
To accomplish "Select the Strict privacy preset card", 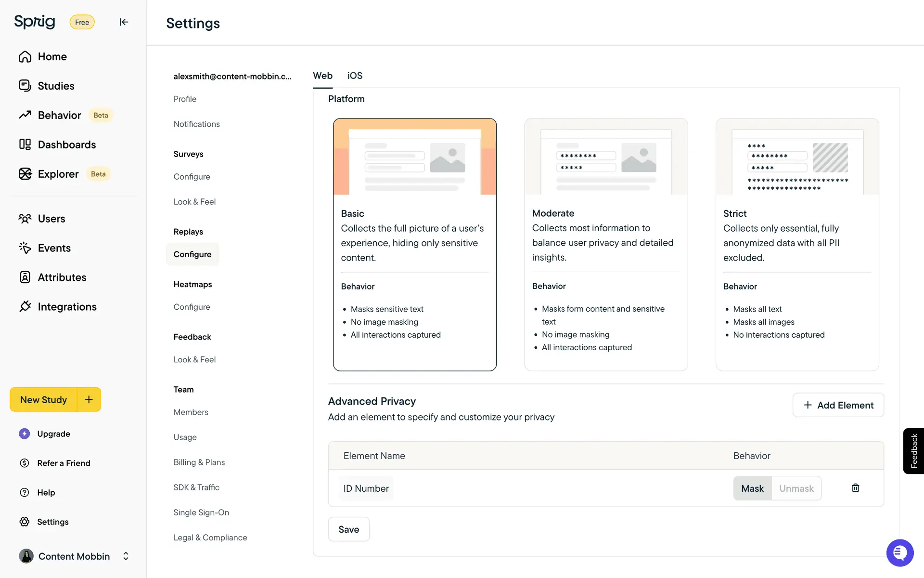I will click(797, 244).
